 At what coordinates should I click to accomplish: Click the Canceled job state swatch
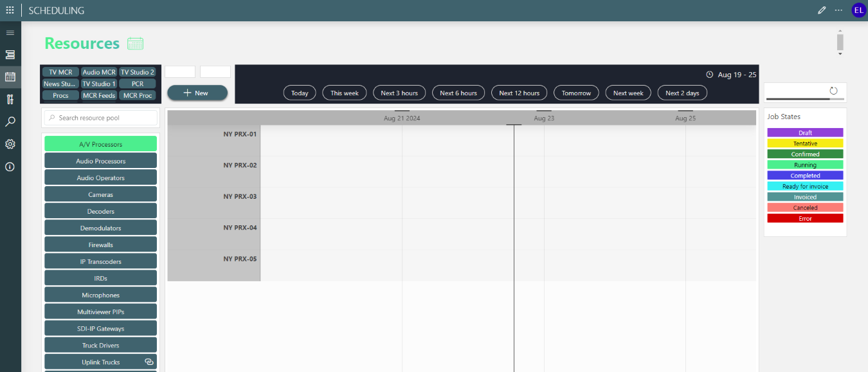click(805, 207)
